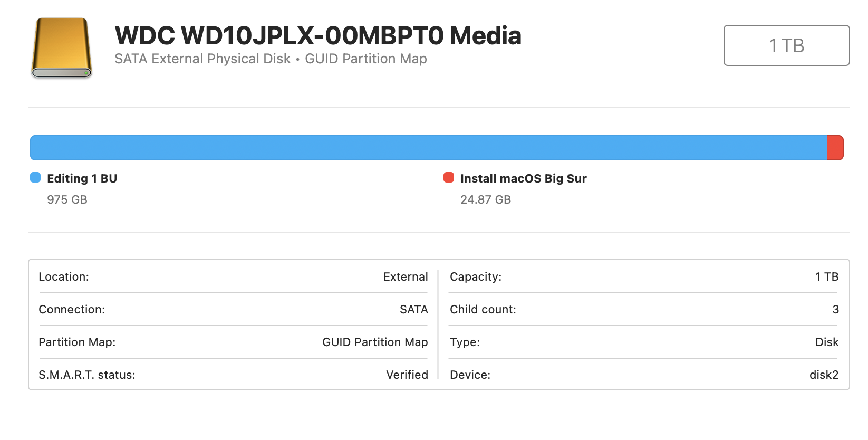Select the blue partition segment in the usage bar
The width and height of the screenshot is (868, 440).
click(428, 148)
